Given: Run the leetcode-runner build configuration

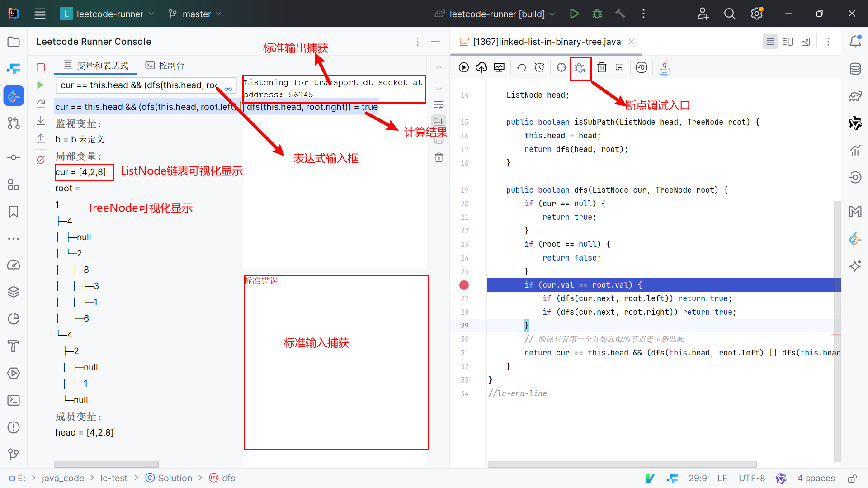Looking at the screenshot, I should click(x=574, y=14).
